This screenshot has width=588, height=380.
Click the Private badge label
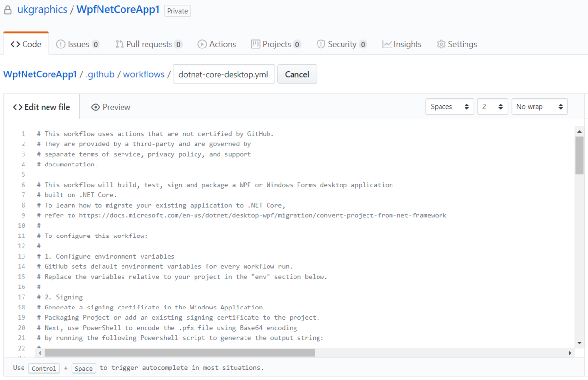177,11
